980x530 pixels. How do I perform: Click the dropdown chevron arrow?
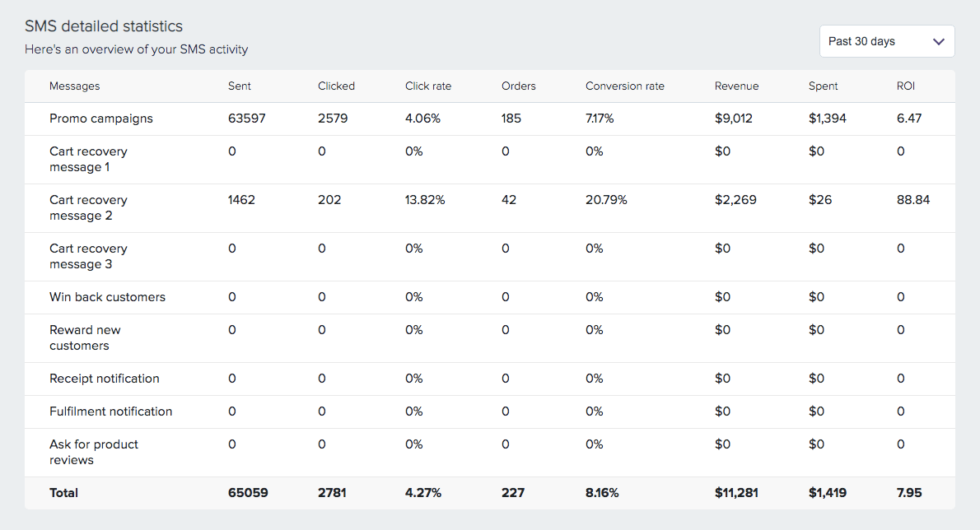(x=938, y=41)
